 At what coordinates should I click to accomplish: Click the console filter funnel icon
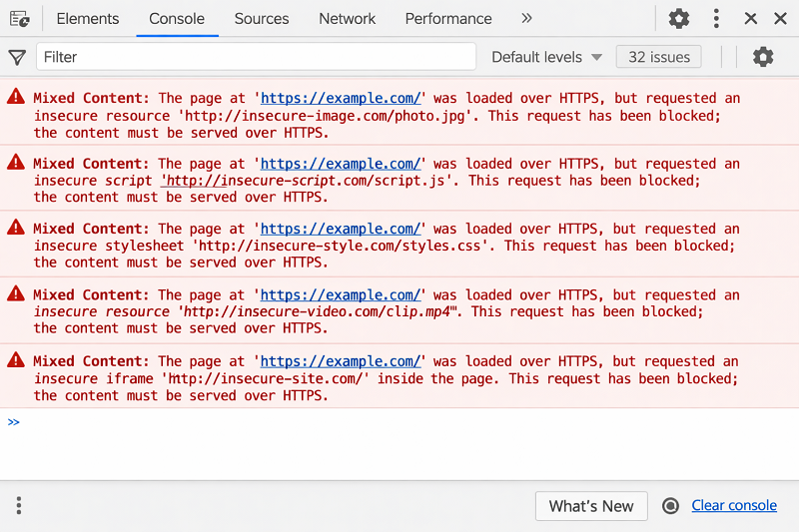[x=17, y=57]
